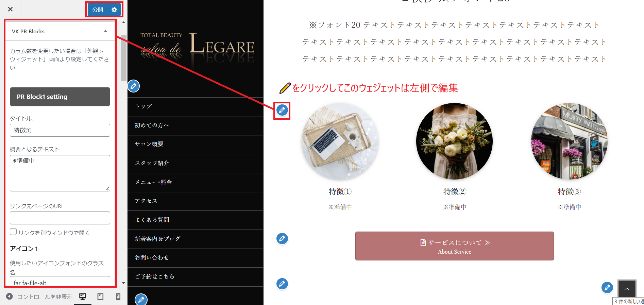Click the サービスについて About Service button
This screenshot has width=644, height=305.
[454, 246]
